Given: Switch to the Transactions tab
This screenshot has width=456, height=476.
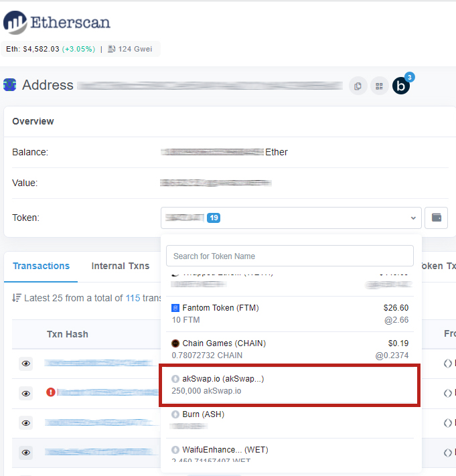Looking at the screenshot, I should (41, 266).
